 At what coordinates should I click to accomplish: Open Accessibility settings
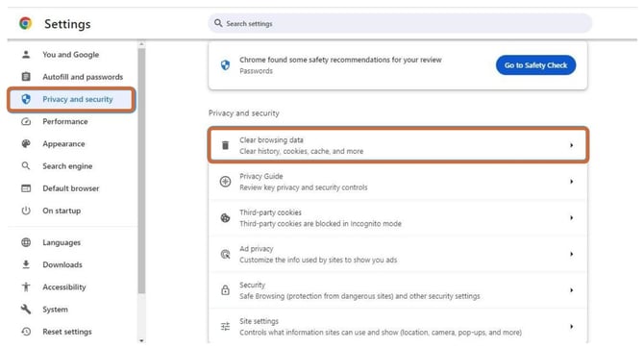tap(64, 286)
